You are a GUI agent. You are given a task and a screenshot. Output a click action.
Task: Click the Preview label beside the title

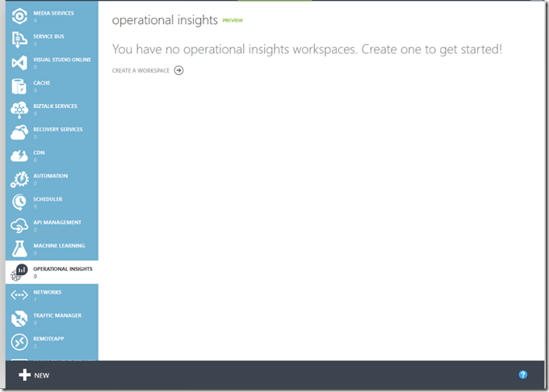[233, 20]
